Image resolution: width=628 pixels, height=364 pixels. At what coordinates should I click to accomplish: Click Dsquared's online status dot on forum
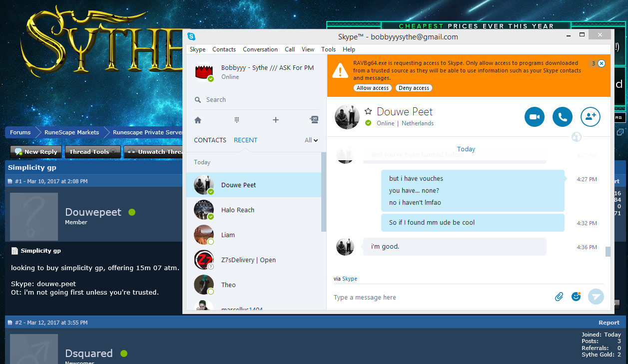pyautogui.click(x=124, y=354)
